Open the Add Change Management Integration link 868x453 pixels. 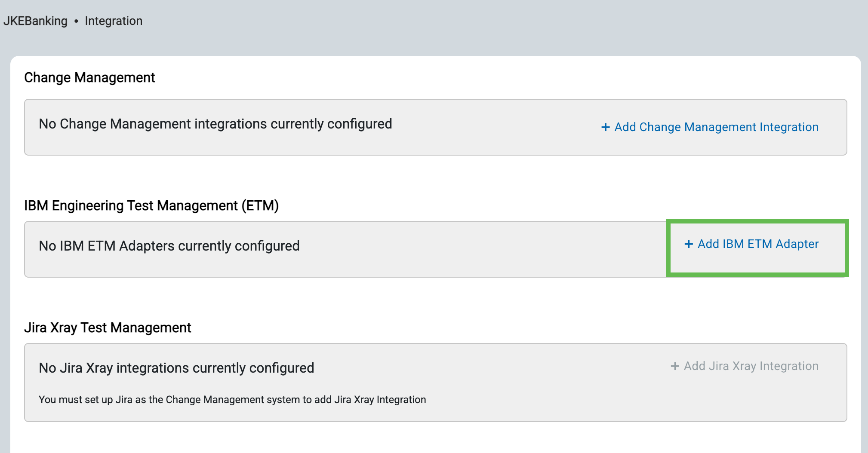(x=716, y=127)
